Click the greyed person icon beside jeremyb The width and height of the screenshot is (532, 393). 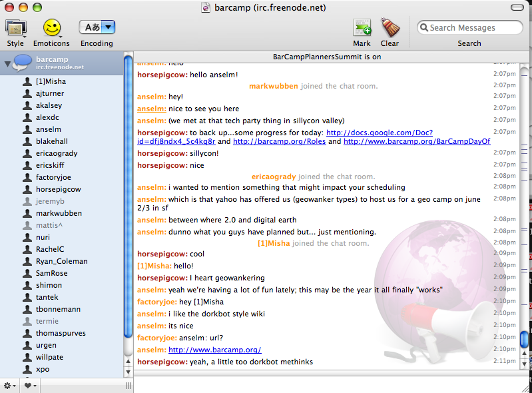[x=27, y=201]
